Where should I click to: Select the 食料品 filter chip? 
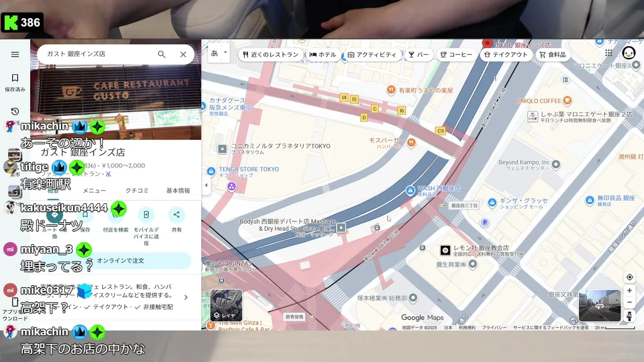[552, 55]
